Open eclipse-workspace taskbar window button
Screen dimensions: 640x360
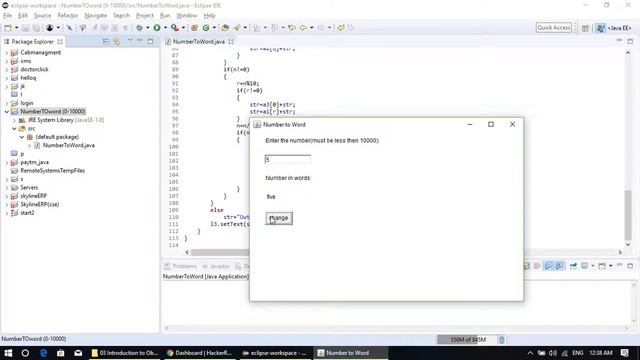274,353
